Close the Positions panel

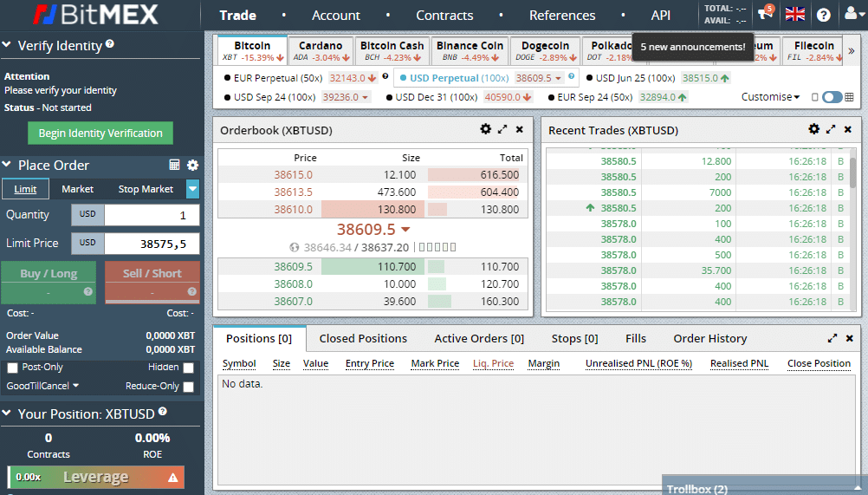pos(849,338)
